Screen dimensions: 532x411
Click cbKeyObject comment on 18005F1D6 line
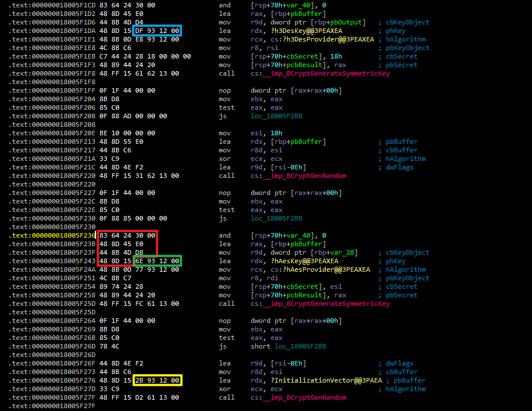coord(408,22)
